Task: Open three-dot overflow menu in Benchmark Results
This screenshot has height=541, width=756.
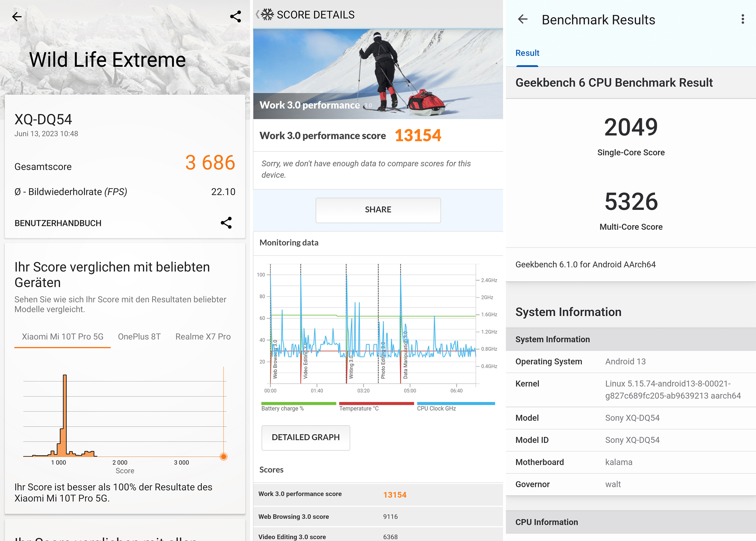Action: point(742,19)
